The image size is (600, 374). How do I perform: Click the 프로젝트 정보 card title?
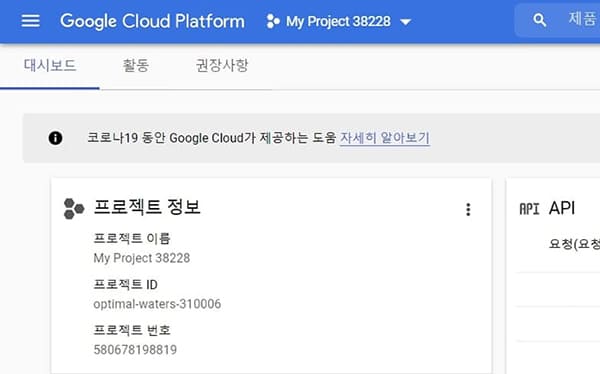[147, 207]
